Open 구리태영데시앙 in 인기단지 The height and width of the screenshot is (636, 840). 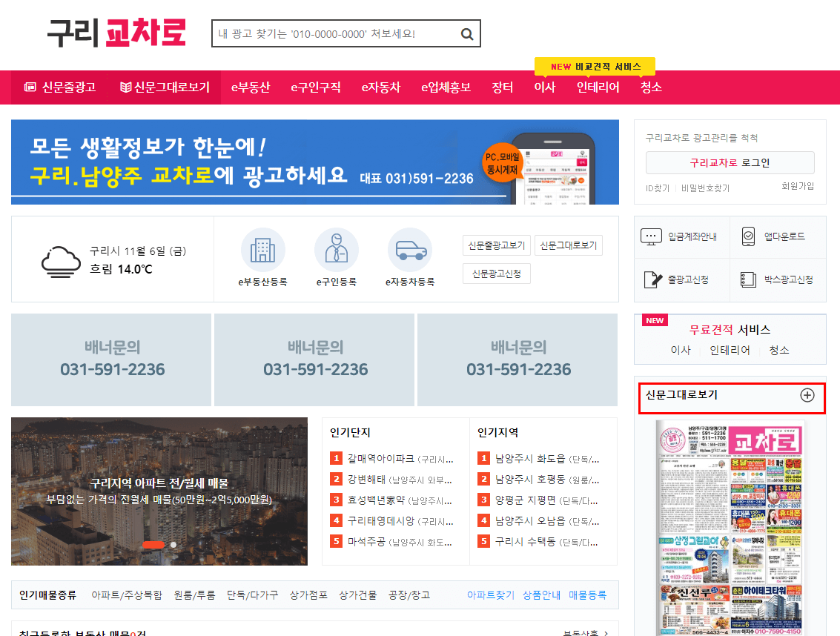400,521
